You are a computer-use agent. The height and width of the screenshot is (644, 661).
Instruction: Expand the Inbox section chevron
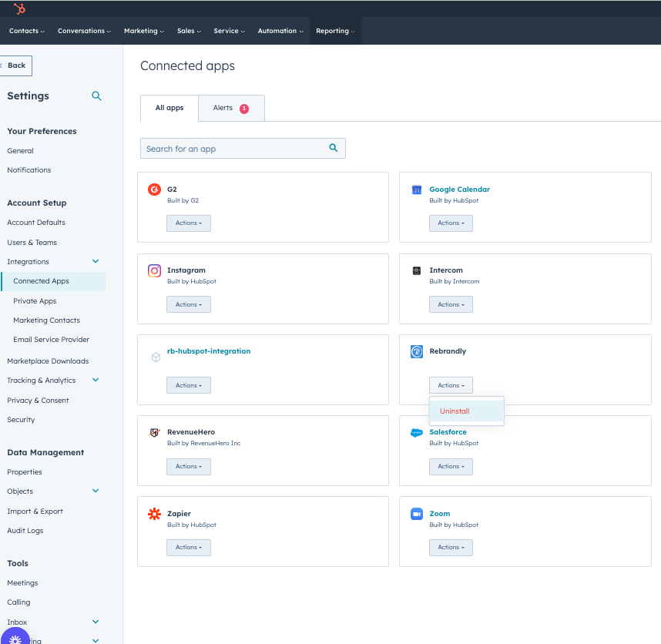(x=96, y=622)
